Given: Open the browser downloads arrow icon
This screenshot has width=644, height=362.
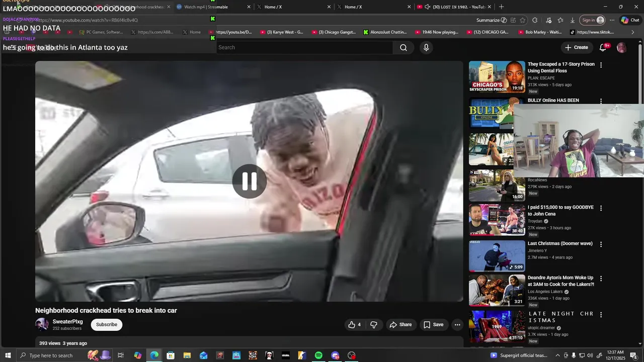Looking at the screenshot, I should [573, 20].
